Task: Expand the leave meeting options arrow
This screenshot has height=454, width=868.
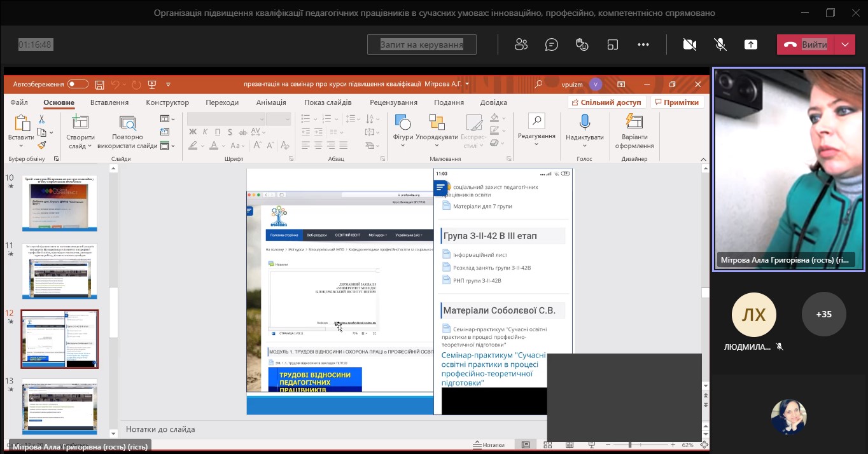Action: (844, 45)
